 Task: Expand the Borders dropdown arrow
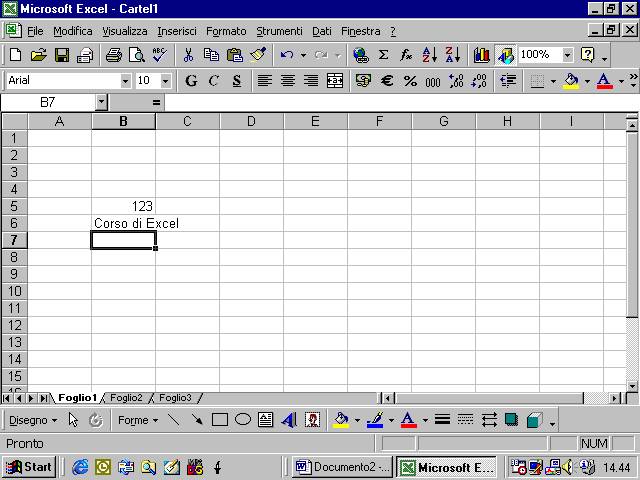(553, 81)
